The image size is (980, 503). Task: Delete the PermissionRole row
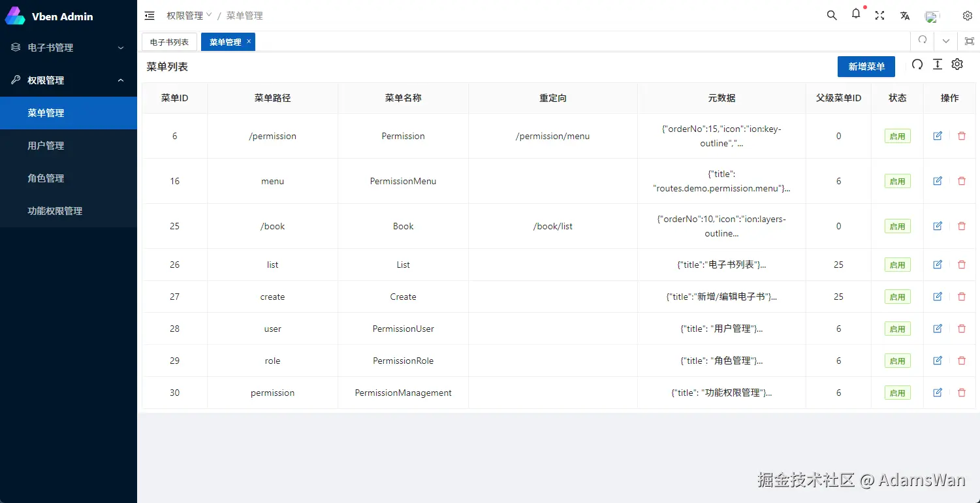pyautogui.click(x=961, y=361)
